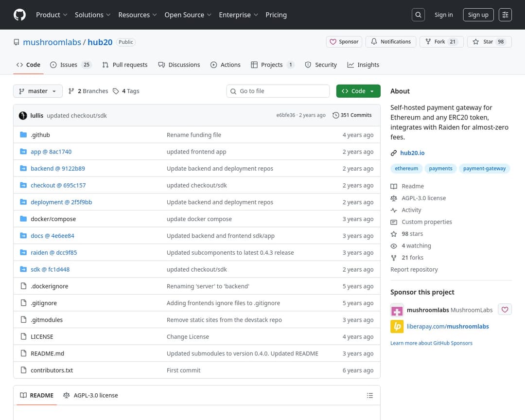Viewport: 525px width, 420px height.
Task: Click Report repository link
Action: (x=414, y=270)
